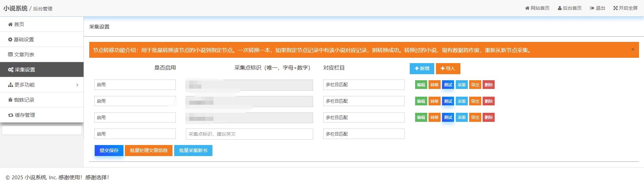The width and height of the screenshot is (644, 193).
Task: Click the blue 提交保存 button
Action: [x=109, y=150]
